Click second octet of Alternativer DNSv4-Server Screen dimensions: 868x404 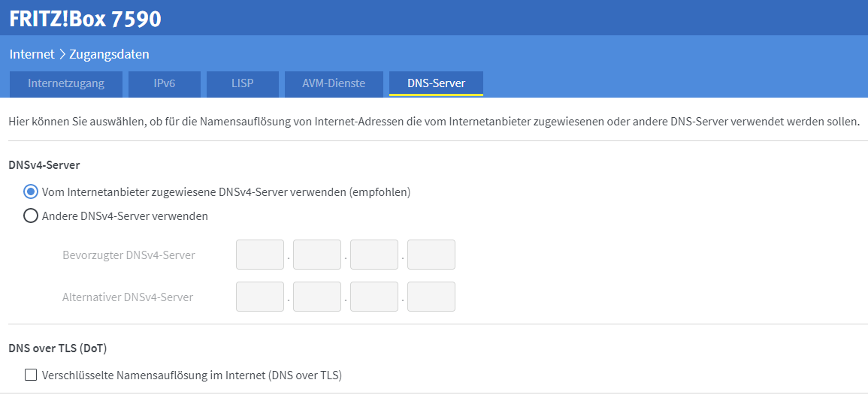click(x=316, y=297)
